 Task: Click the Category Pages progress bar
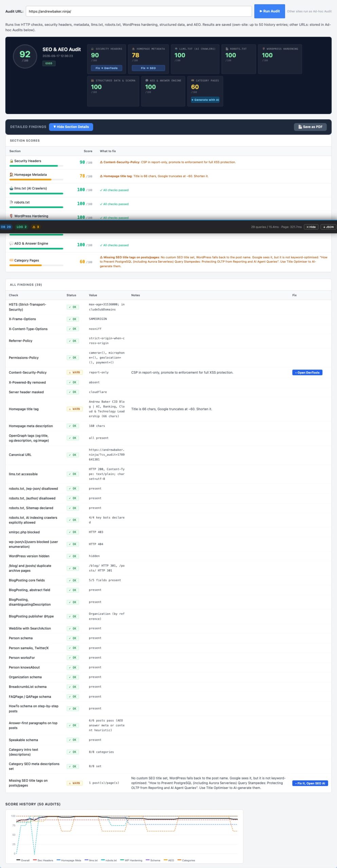36,265
